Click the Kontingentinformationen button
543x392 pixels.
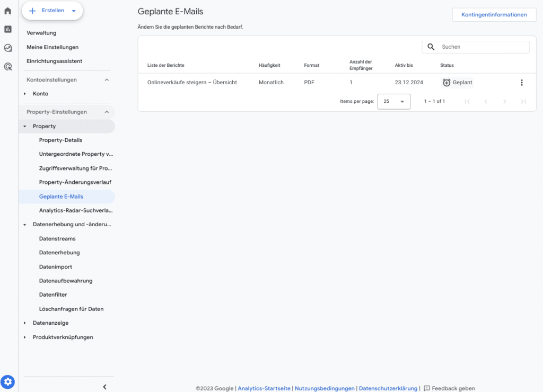coord(493,14)
